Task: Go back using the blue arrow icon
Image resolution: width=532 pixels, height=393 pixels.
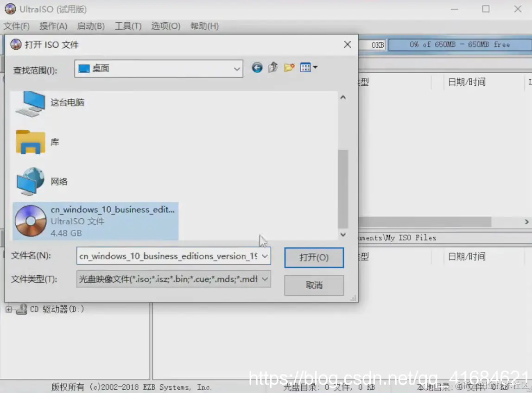Action: coord(257,68)
